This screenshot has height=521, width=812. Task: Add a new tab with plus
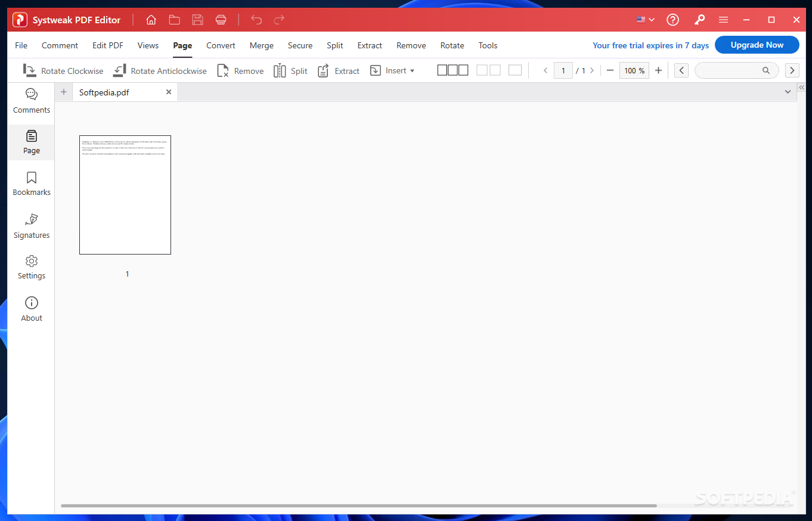[64, 92]
